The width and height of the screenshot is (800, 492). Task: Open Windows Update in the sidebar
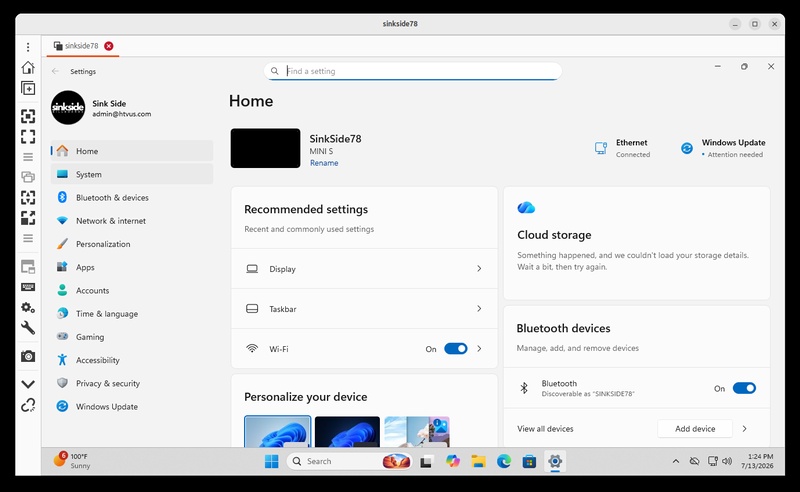[132, 406]
